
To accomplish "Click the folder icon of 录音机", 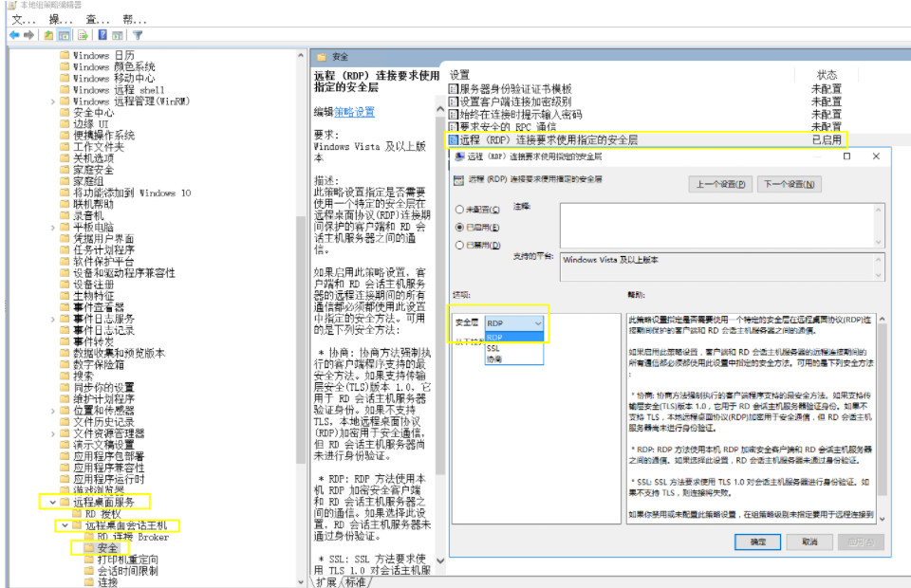I will point(65,216).
